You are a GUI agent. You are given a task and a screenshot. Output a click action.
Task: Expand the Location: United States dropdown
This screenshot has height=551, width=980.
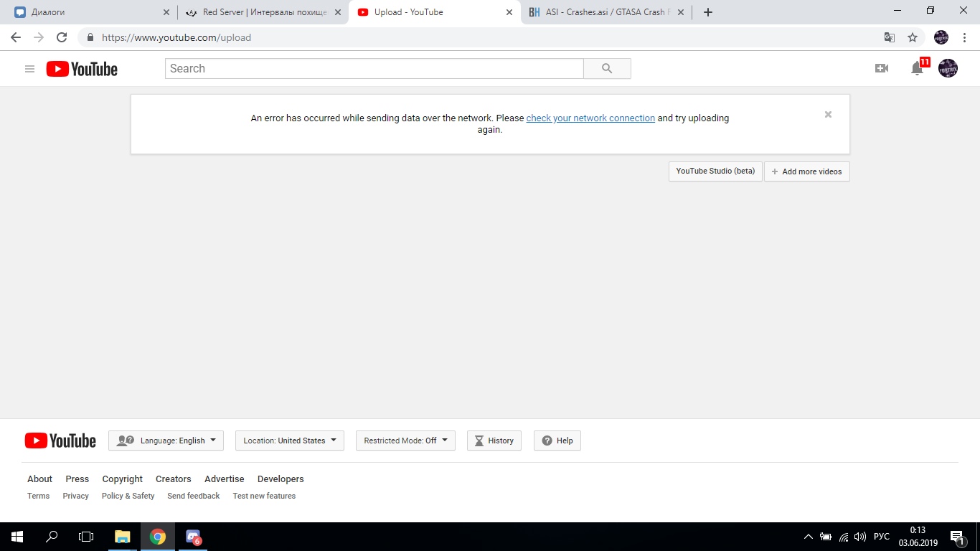pyautogui.click(x=290, y=441)
